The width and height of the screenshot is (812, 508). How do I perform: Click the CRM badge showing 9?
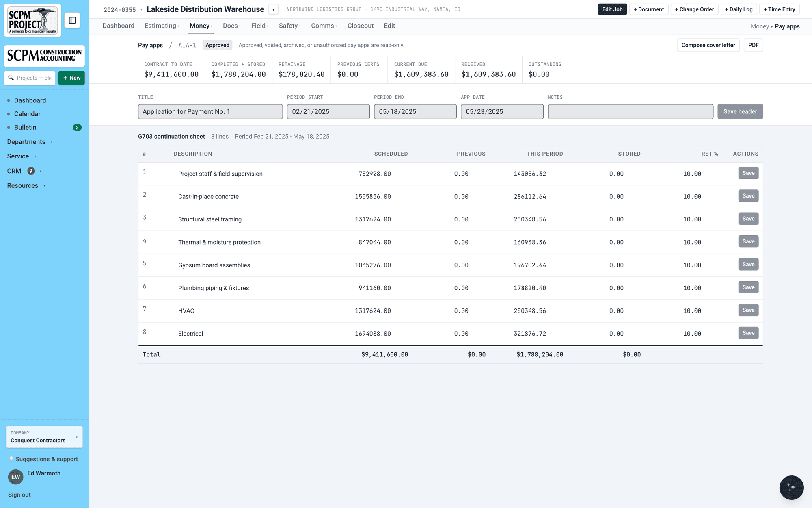pyautogui.click(x=31, y=171)
